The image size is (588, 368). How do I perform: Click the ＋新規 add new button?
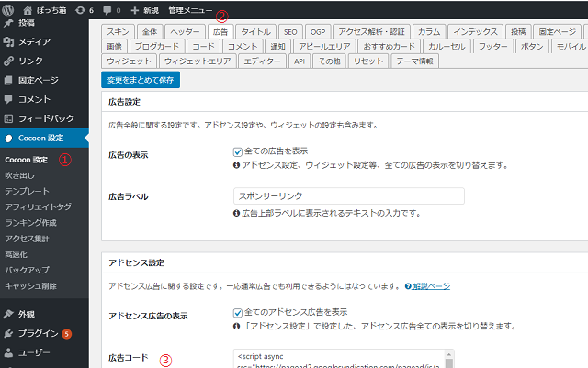(x=145, y=8)
